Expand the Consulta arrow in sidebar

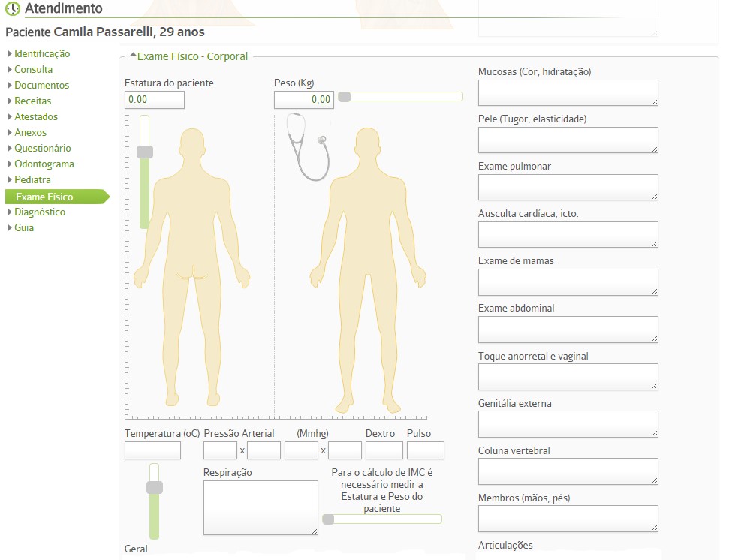tap(10, 69)
